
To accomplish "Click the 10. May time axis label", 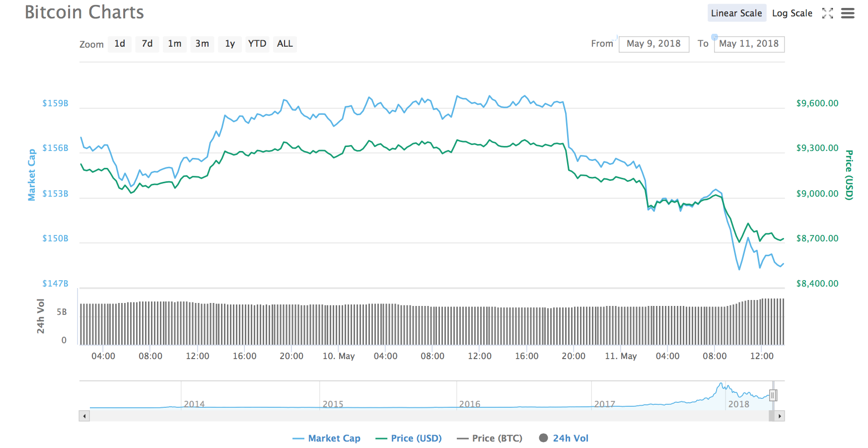I will 339,356.
